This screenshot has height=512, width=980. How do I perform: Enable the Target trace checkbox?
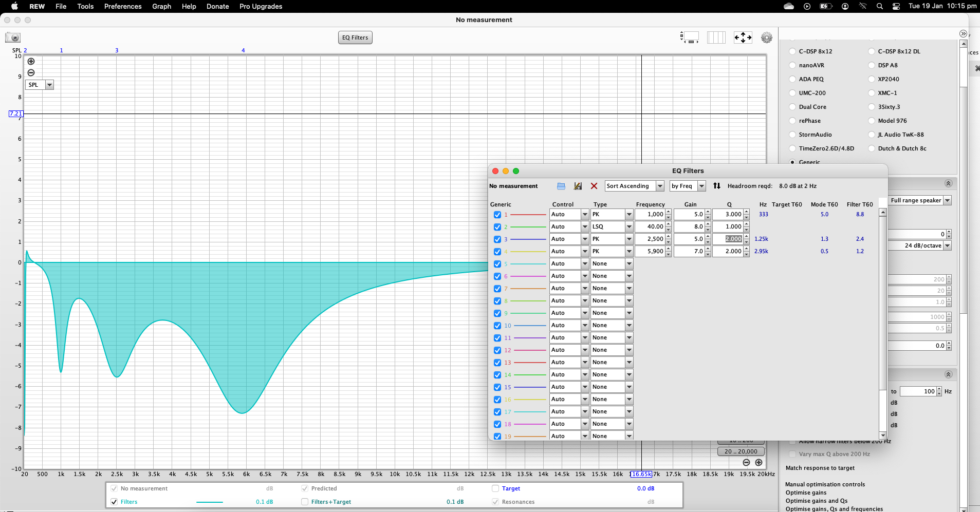[x=495, y=488]
